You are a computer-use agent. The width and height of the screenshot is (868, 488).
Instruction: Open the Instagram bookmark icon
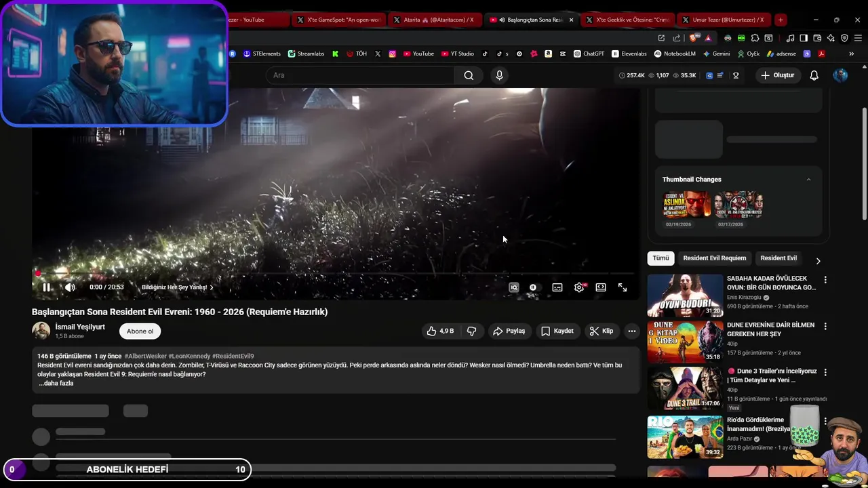coord(392,54)
